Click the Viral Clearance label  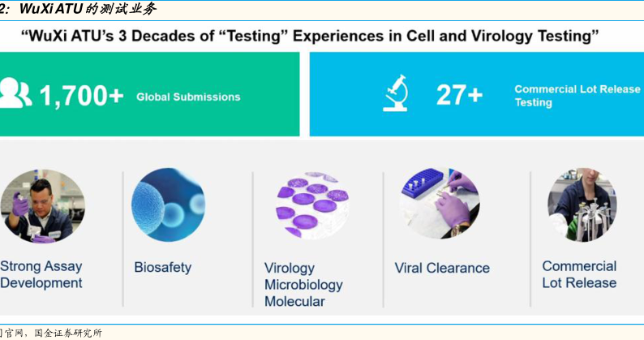pos(442,268)
